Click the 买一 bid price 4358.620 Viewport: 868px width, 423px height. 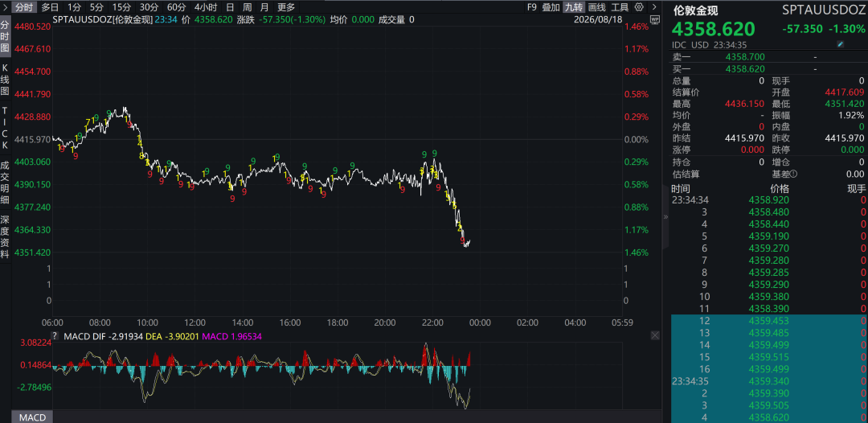pyautogui.click(x=745, y=68)
